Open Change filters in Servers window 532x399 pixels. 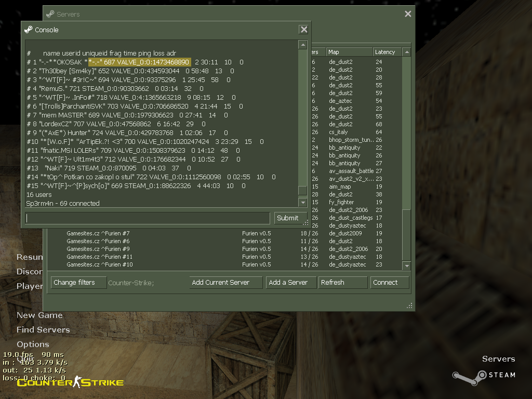[x=79, y=283]
